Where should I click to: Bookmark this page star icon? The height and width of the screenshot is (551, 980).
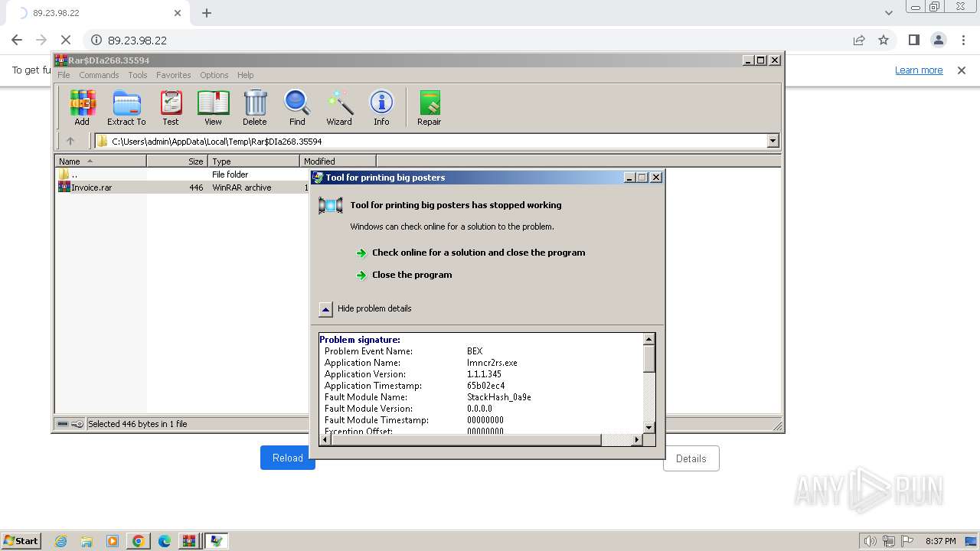[x=884, y=40]
